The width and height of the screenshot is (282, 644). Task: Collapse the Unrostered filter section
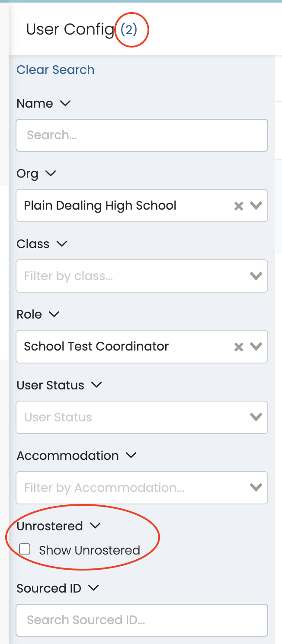(x=93, y=526)
